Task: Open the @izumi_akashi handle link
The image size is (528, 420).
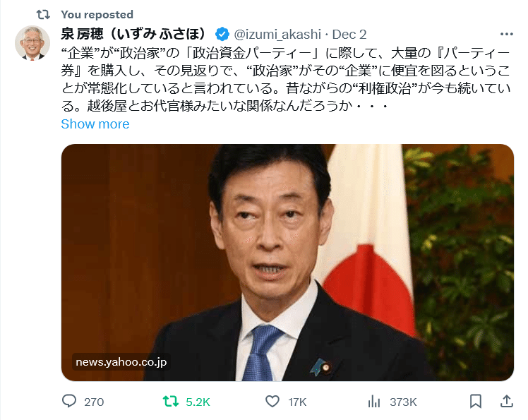Action: [277, 34]
